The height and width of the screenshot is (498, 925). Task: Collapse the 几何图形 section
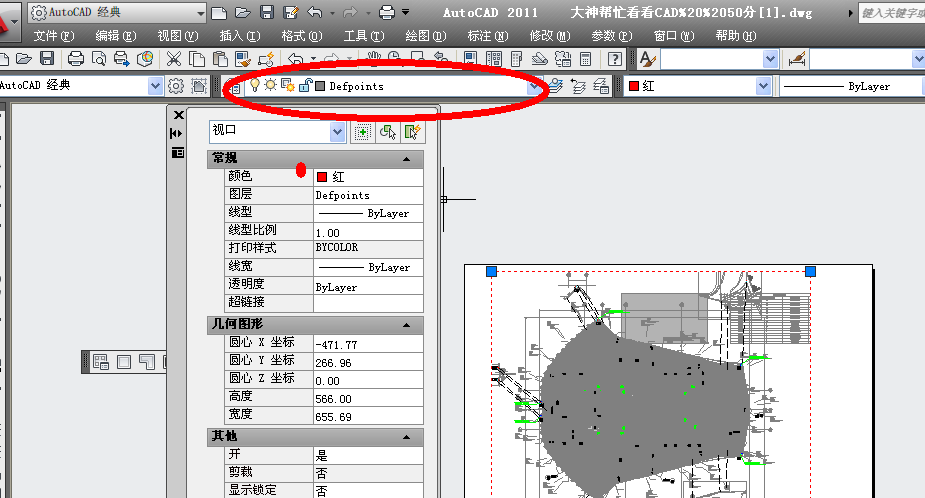tap(406, 325)
